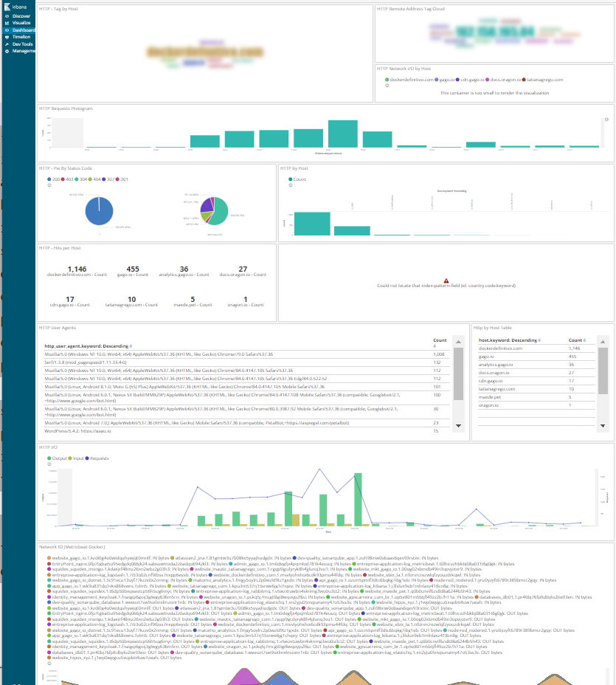Click the Output color dot in HTTP I/O legend
Screen dimensions: 616x685
48,458
